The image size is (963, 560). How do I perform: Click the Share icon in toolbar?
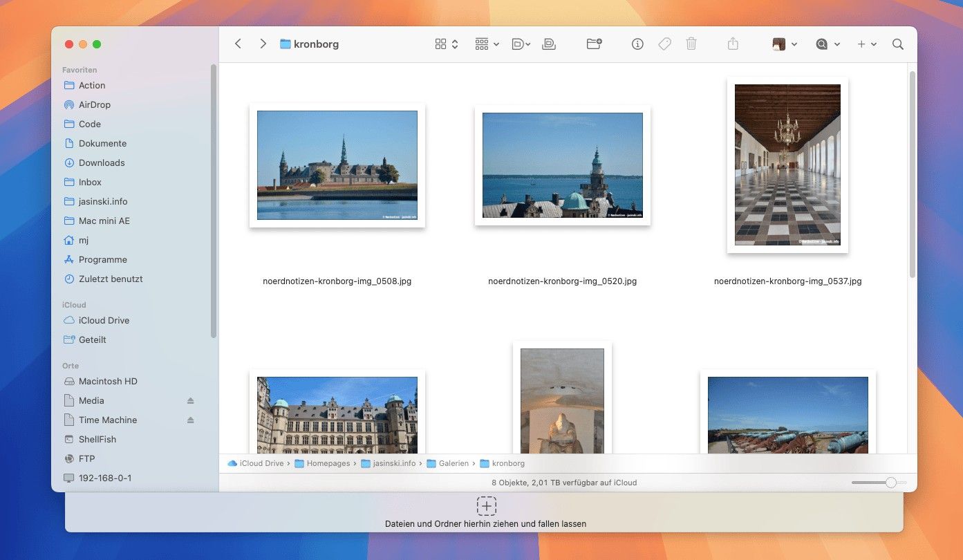pyautogui.click(x=733, y=44)
